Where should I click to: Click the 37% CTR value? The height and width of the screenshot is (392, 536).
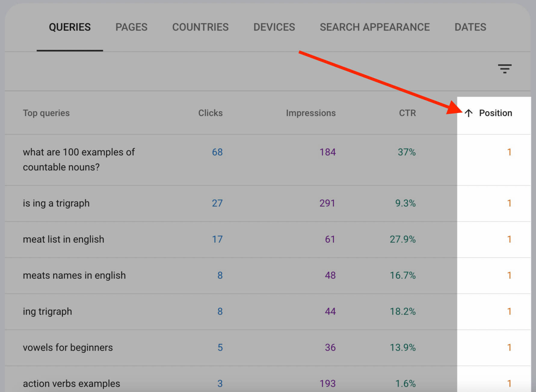click(407, 152)
